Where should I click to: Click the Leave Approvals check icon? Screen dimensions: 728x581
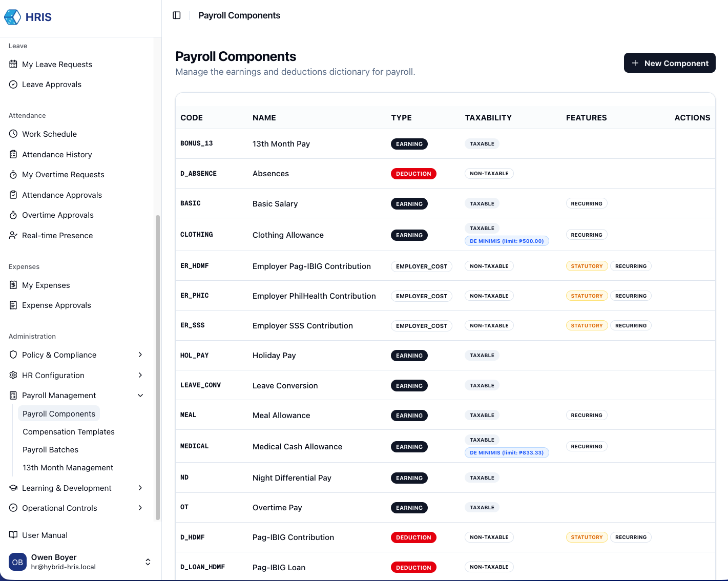pyautogui.click(x=13, y=85)
